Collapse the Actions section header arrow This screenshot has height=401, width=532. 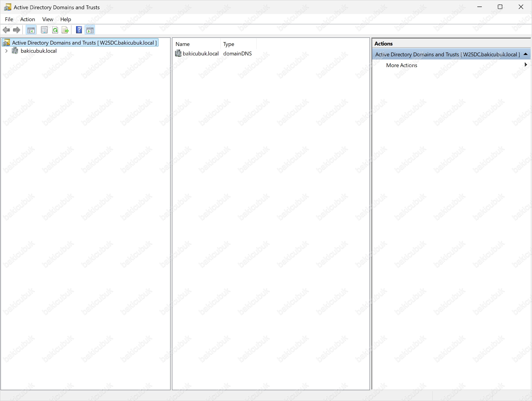click(x=526, y=54)
